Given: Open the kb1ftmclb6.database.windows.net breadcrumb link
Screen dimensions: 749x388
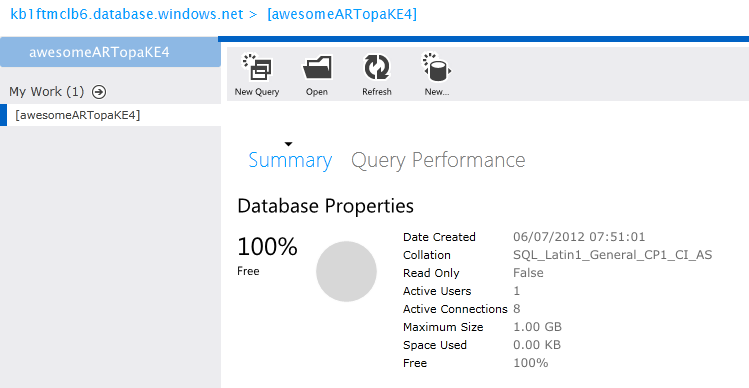Looking at the screenshot, I should coord(127,14).
